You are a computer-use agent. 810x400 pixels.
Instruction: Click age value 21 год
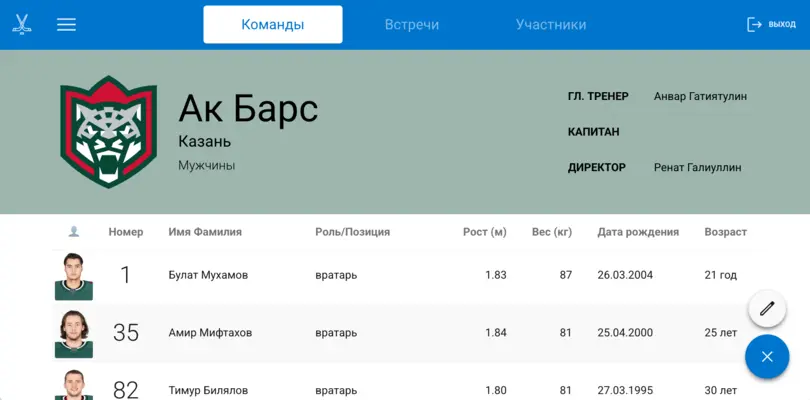coord(721,275)
